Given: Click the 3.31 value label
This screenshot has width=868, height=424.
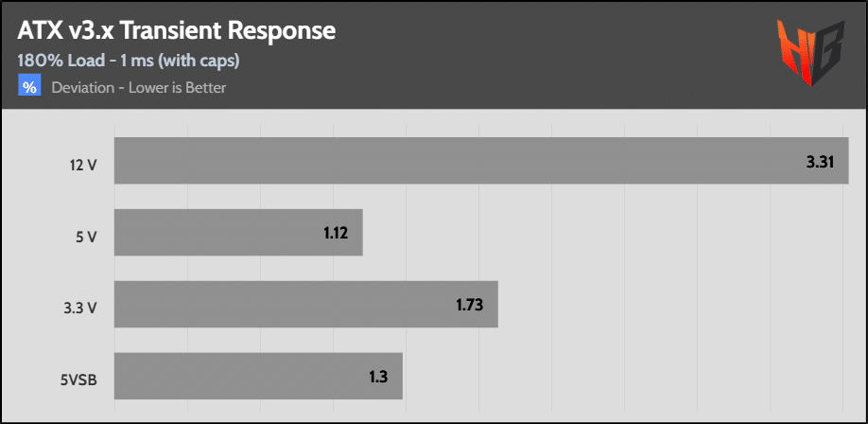Looking at the screenshot, I should click(820, 163).
